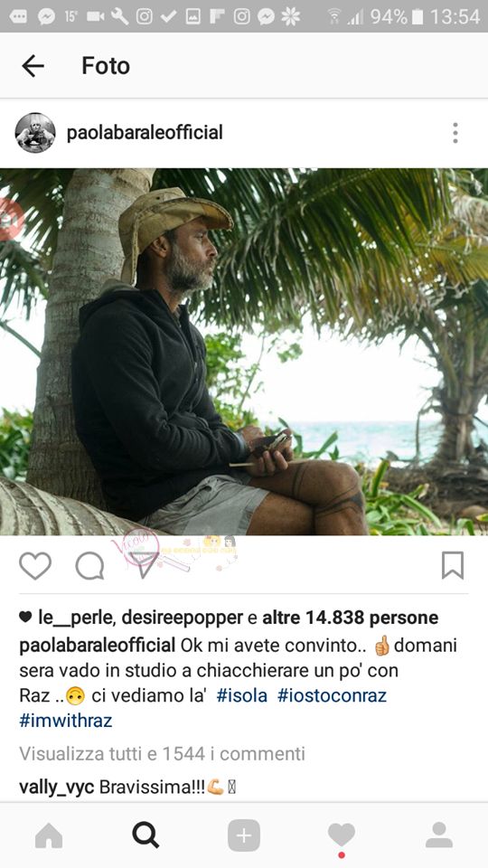Open paolabaraleofficial username in post header
Screen dimensions: 488x868
[145, 133]
